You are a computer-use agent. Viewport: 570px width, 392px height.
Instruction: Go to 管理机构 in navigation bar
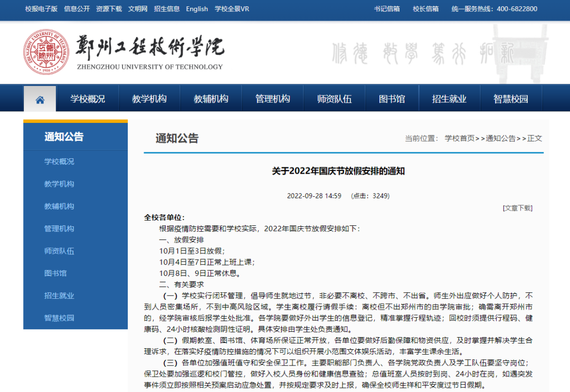[x=272, y=99]
